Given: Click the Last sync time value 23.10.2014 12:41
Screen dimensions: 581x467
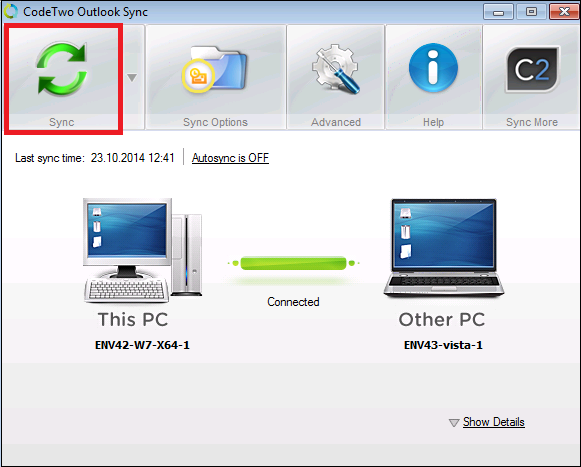Looking at the screenshot, I should pos(132,158).
